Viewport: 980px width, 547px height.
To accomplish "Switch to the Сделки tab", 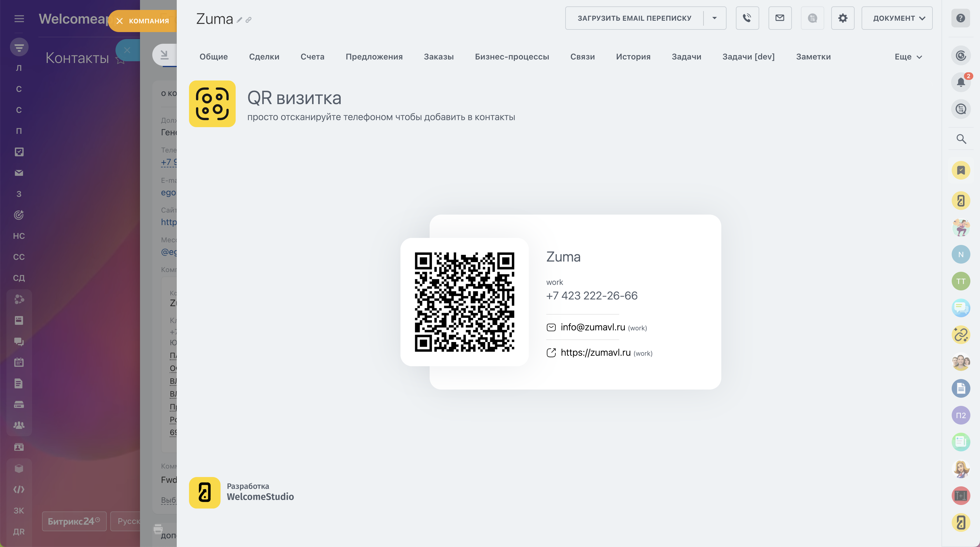I will [264, 57].
